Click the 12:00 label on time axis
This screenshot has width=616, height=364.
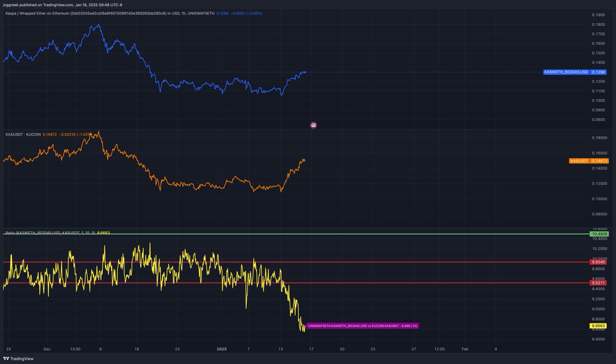click(439, 349)
